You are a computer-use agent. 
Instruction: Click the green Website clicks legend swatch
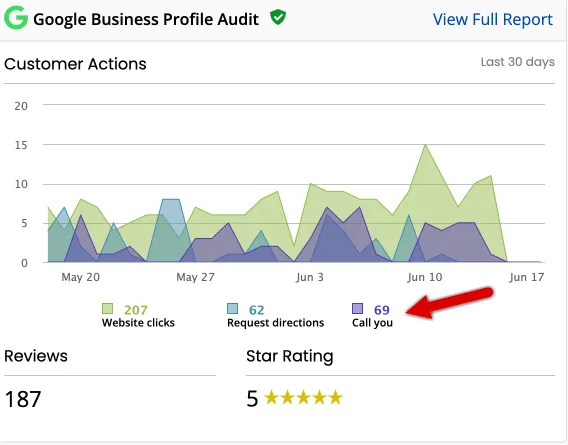[107, 309]
